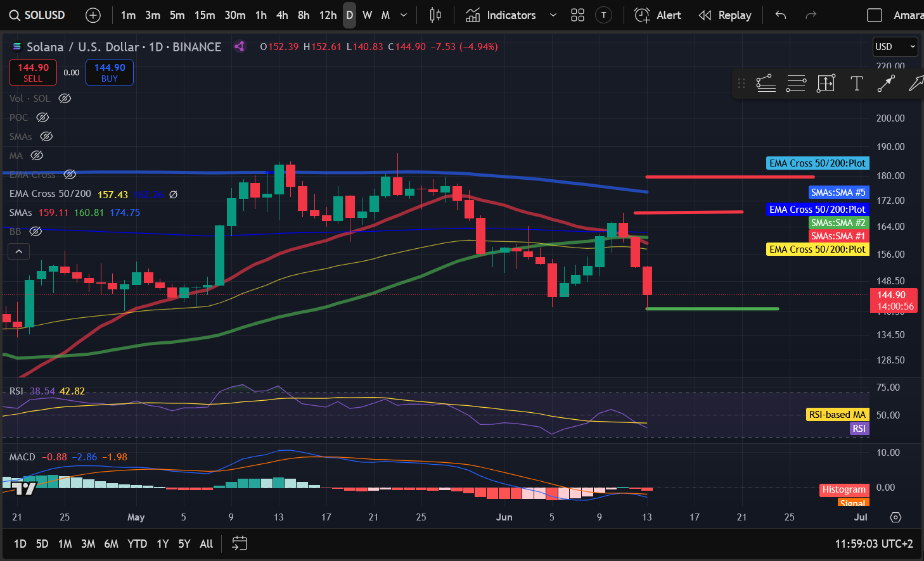Click the 144.90 SELL button

[33, 73]
